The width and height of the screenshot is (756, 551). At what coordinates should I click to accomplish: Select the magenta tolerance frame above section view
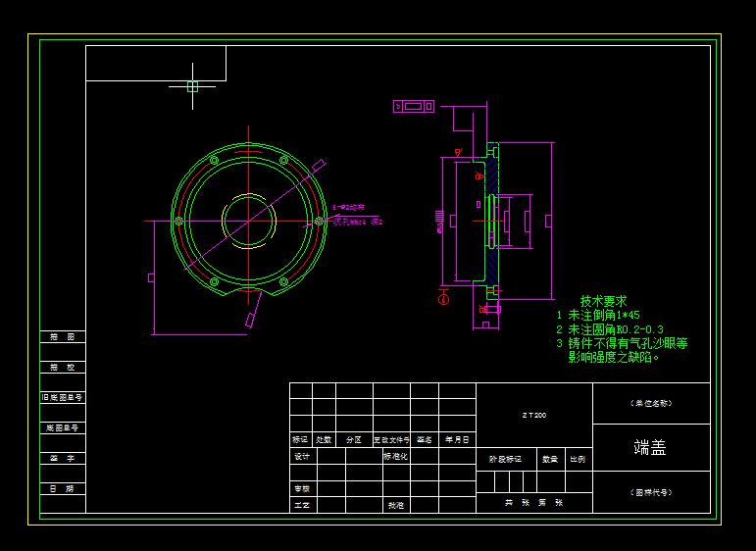tap(414, 106)
